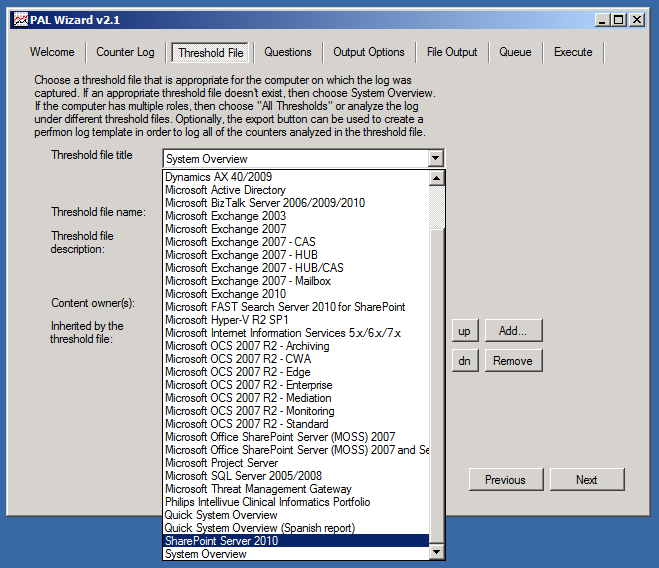The height and width of the screenshot is (568, 659).
Task: Click the list scrollbar down arrow
Action: click(x=436, y=552)
